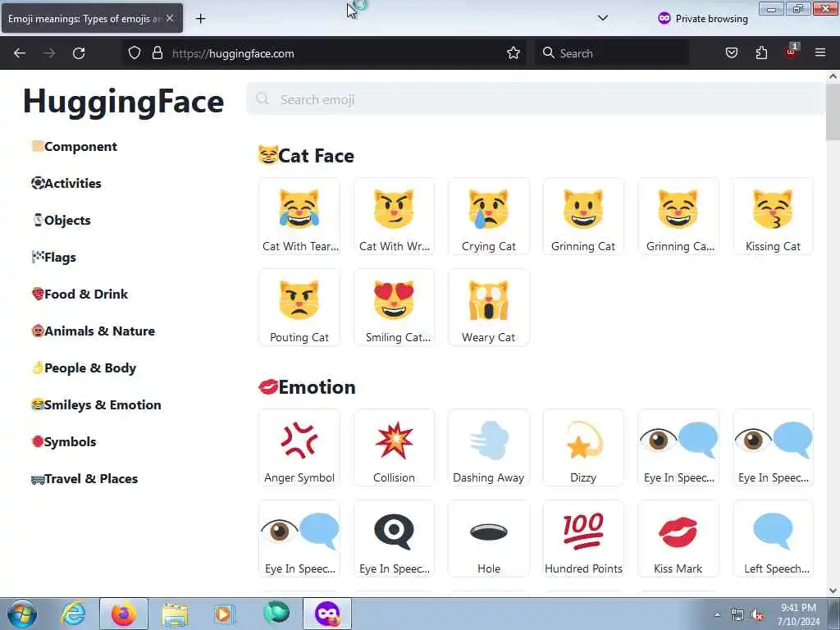Open the Left Speech bubble emoji

pos(773,539)
